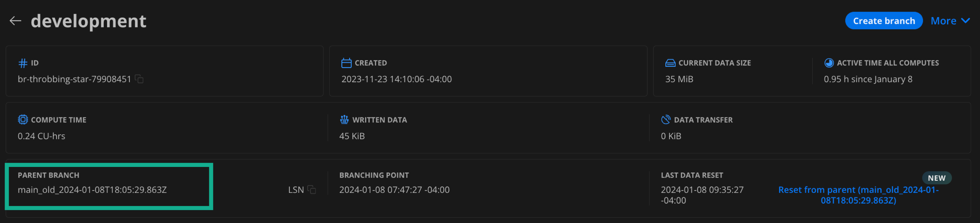Copy the branch ID br-throbbing-star-79908451
Viewport: 980px width, 223px height.
[139, 80]
